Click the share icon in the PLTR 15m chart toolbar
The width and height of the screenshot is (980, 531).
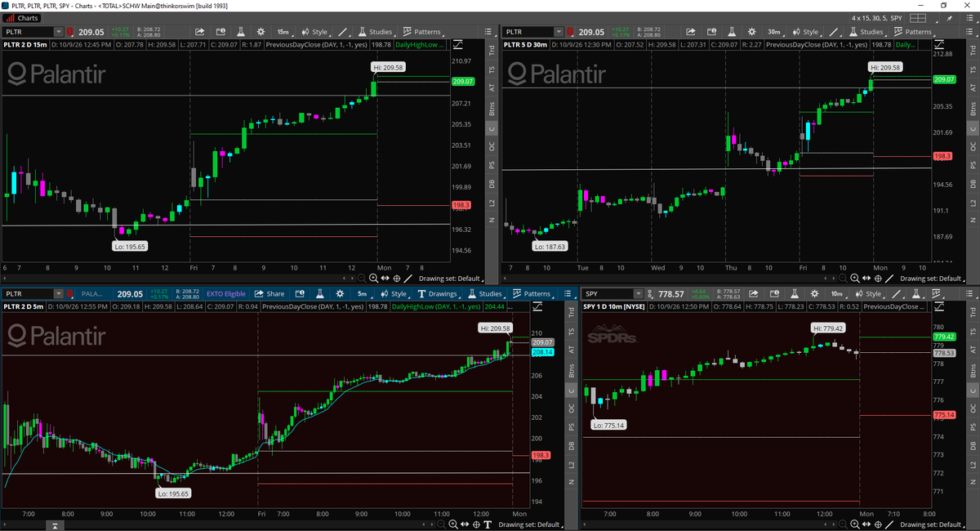(199, 32)
